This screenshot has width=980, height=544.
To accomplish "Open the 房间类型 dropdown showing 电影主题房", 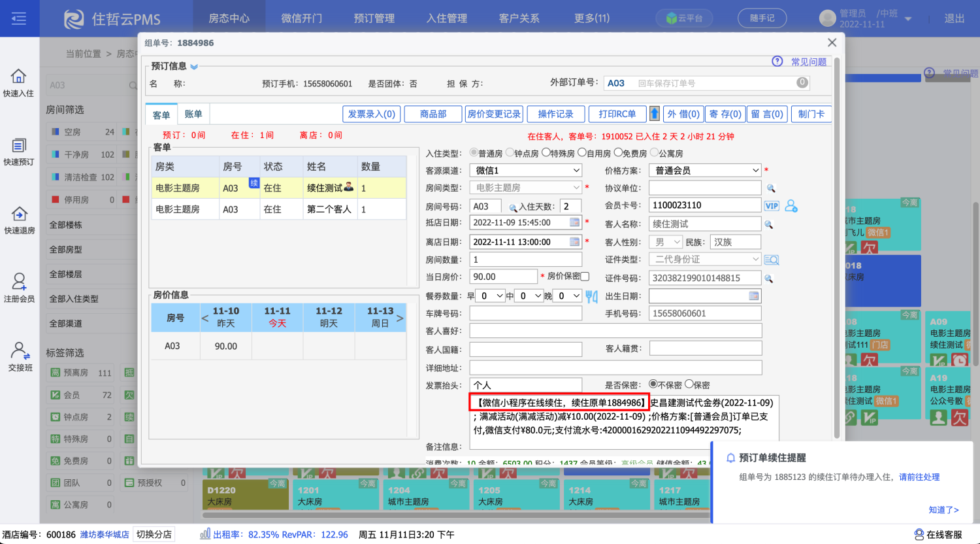I will [525, 188].
